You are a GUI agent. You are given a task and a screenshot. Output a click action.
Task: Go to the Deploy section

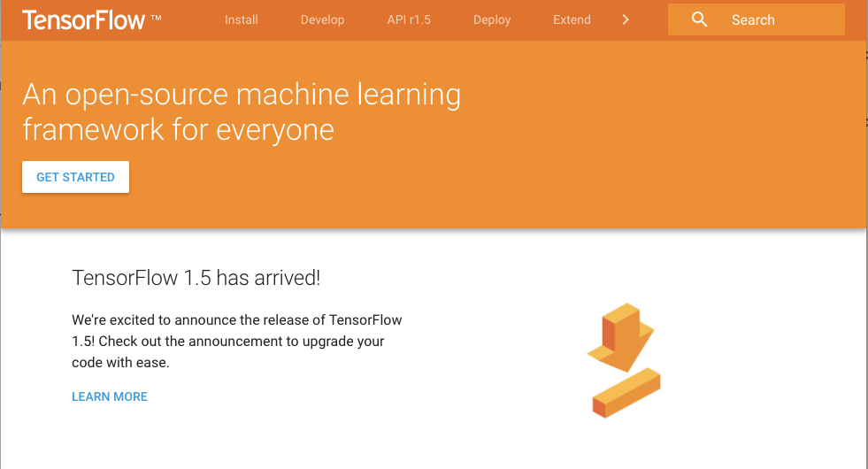(492, 20)
